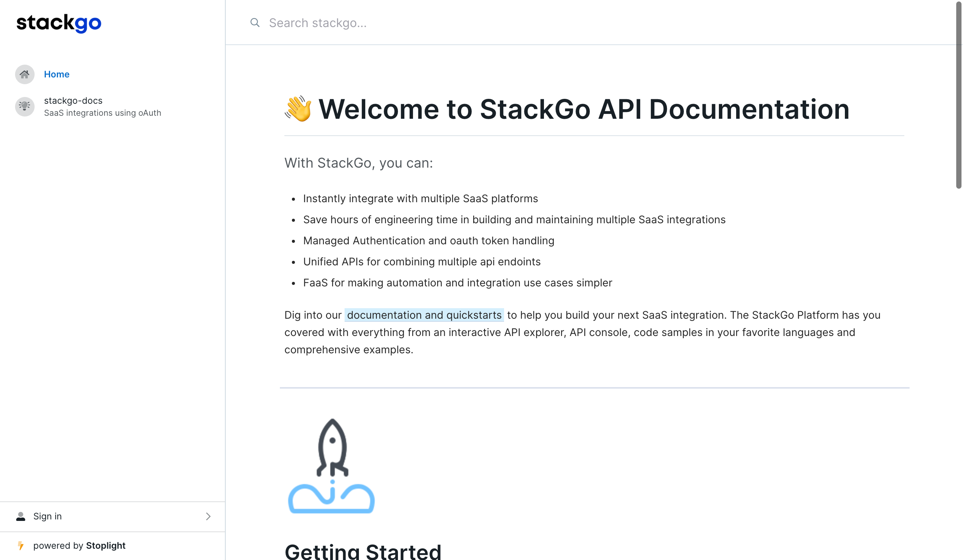Click the Home house icon
963x560 pixels.
point(25,74)
